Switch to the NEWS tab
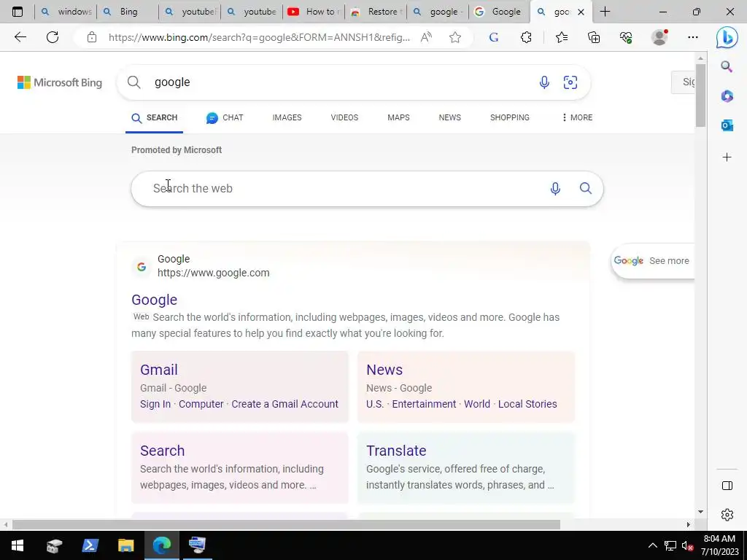 449,117
